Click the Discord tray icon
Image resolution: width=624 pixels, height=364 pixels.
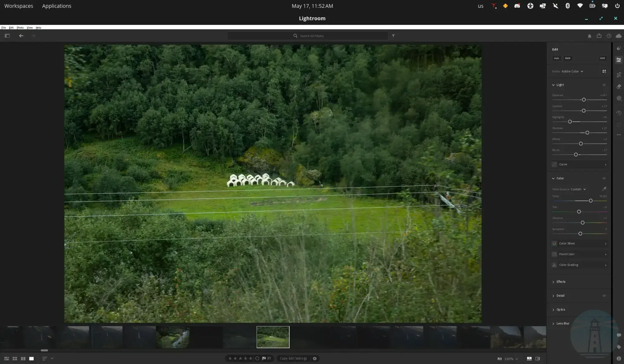(517, 6)
